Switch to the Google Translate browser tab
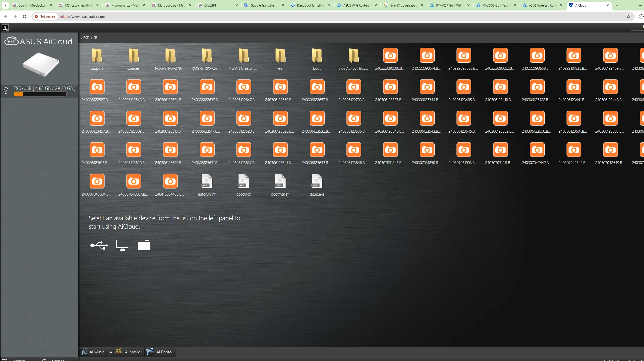 pyautogui.click(x=262, y=5)
